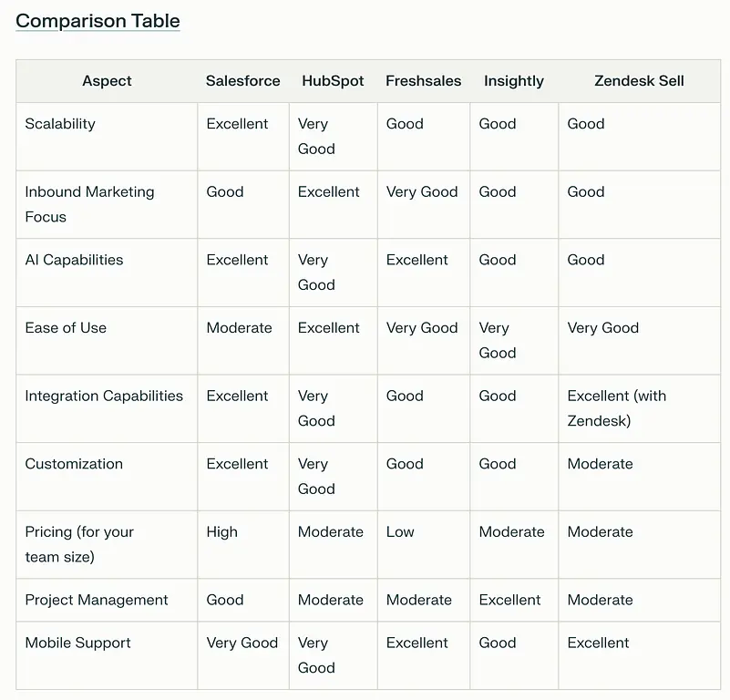Screen dimensions: 730x700
Task: Select the Insightly column header
Action: (513, 81)
